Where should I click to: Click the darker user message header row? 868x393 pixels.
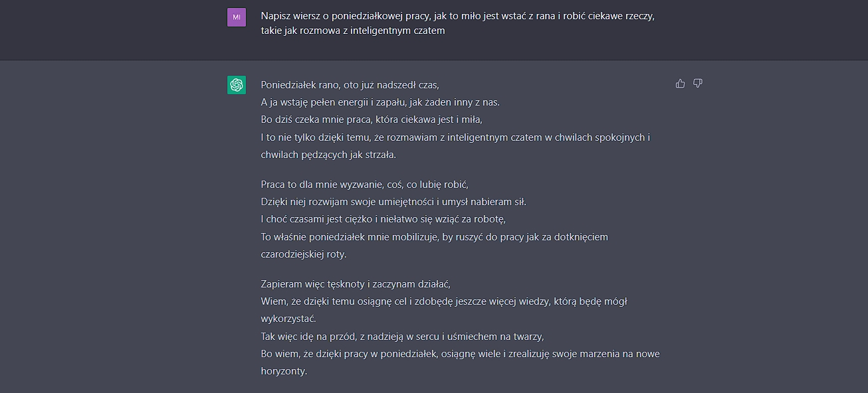pyautogui.click(x=434, y=29)
